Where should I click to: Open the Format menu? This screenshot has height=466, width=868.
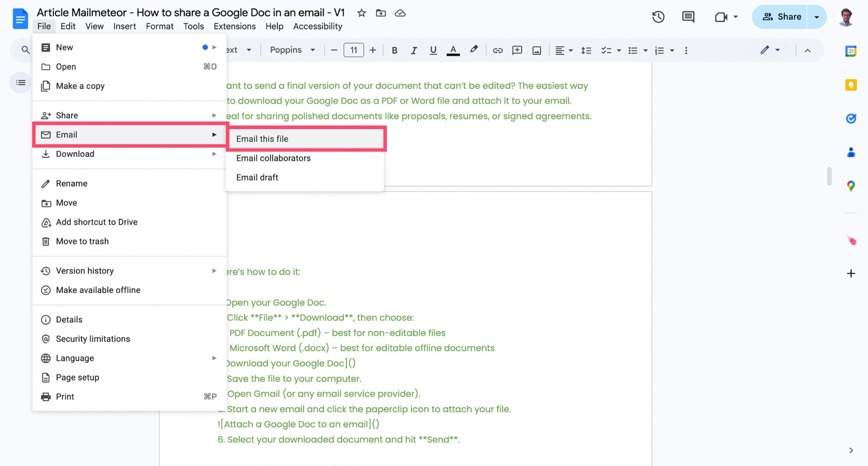159,26
